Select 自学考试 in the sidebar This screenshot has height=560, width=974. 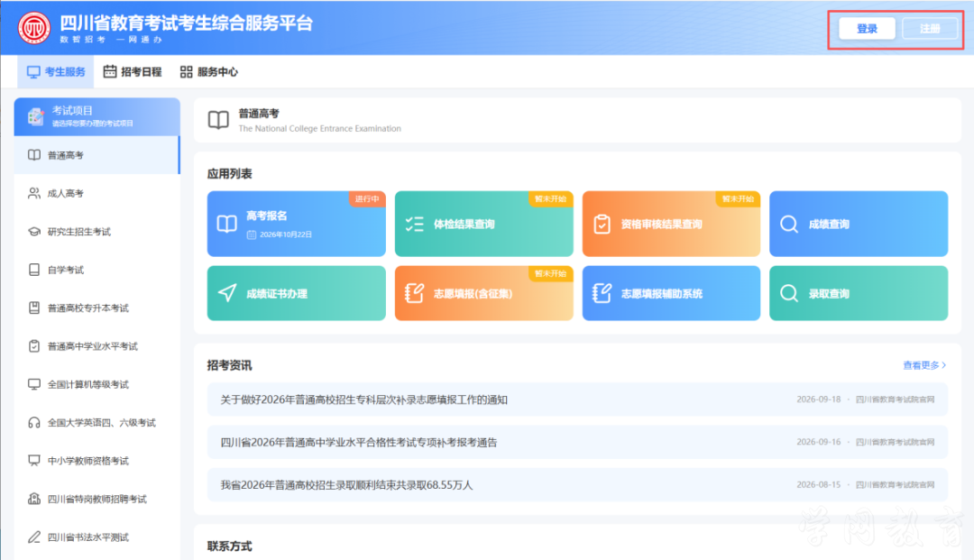click(96, 270)
